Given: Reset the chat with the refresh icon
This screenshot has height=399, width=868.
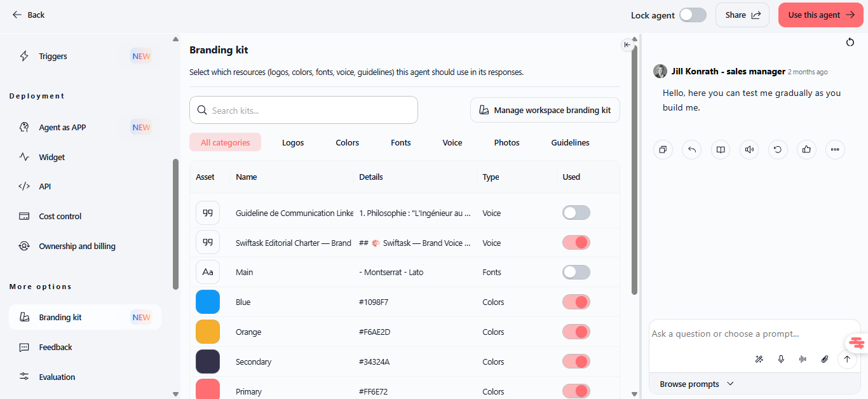Looking at the screenshot, I should [850, 43].
